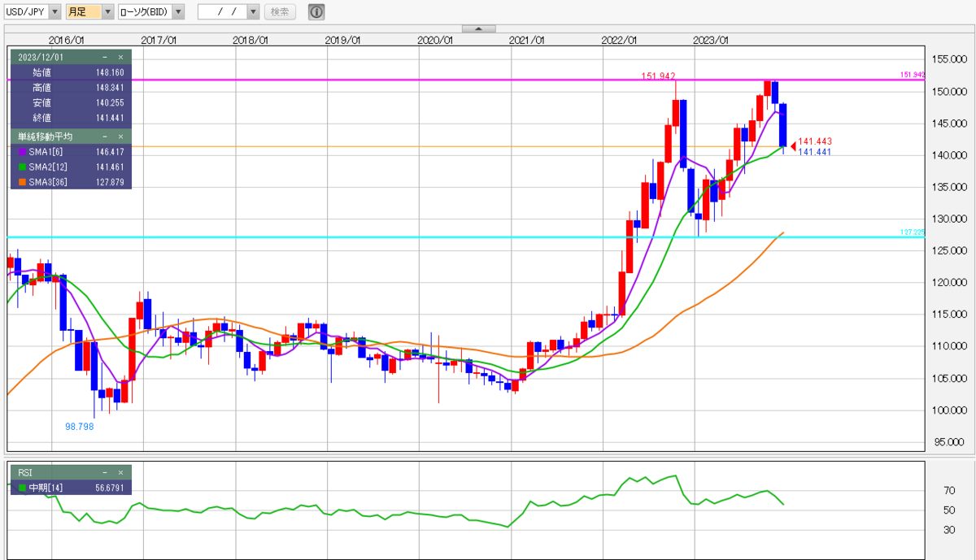Click the 安値 value 140.255
976x560 pixels.
108,103
